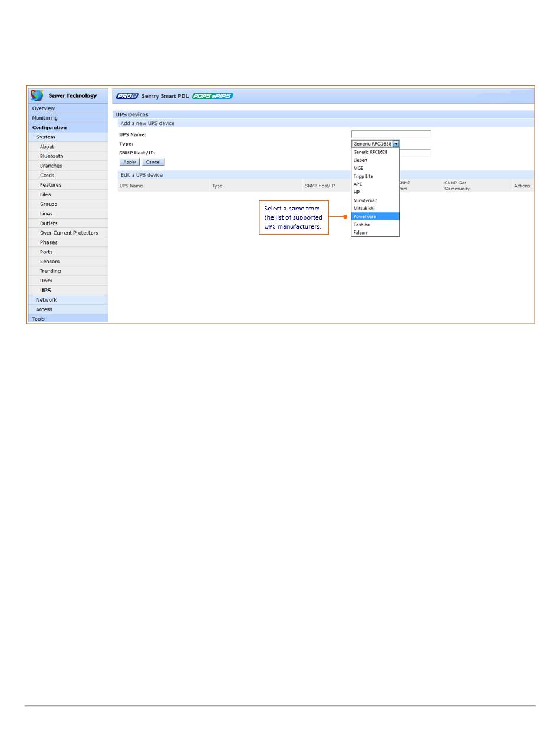The height and width of the screenshot is (739, 560).
Task: Open the Lines configuration page
Action: click(68, 213)
